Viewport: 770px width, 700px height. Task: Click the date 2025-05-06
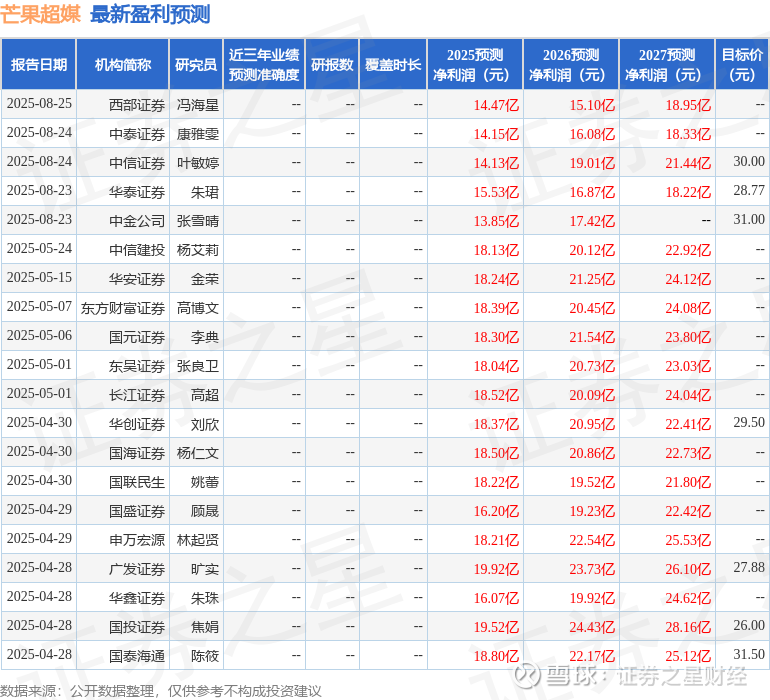coord(39,335)
